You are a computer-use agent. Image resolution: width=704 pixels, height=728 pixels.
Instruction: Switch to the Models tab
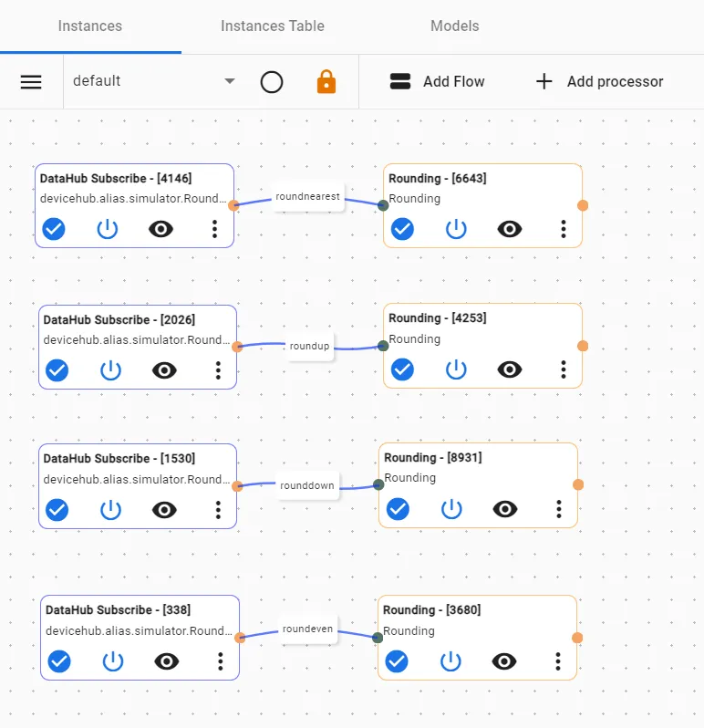(455, 26)
